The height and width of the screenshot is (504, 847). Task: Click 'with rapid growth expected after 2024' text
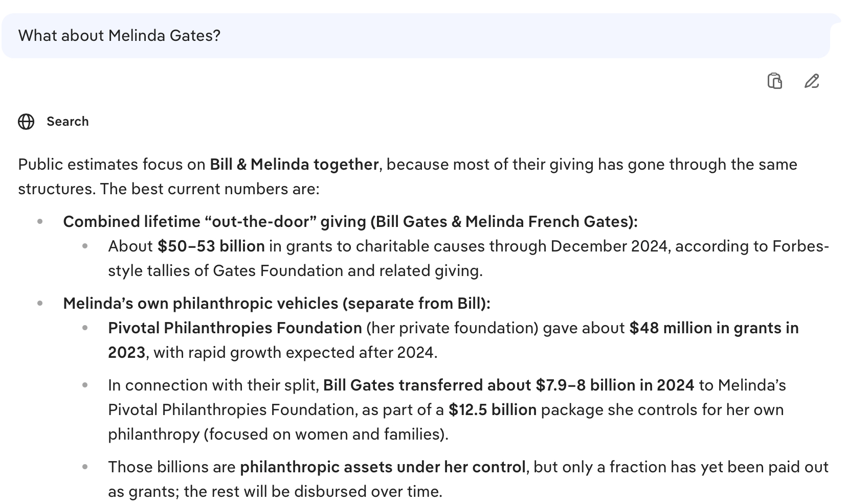(x=295, y=353)
